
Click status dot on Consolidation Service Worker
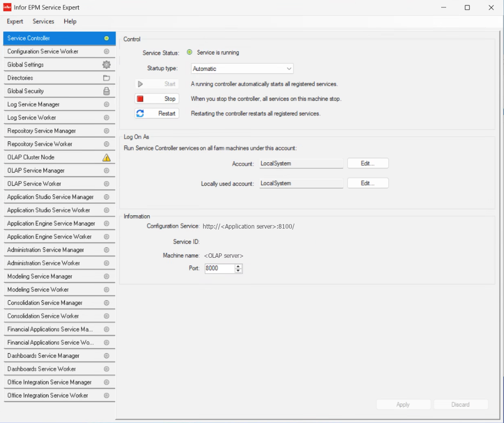106,316
